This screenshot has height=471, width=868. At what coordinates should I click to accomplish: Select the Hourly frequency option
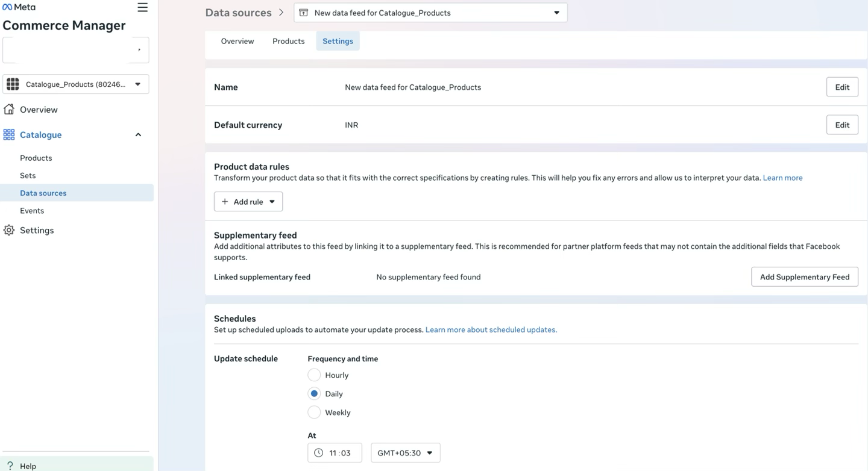click(314, 375)
